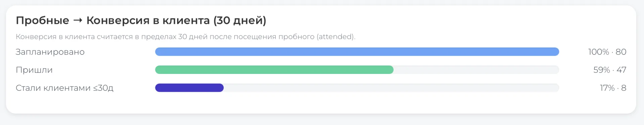Click the dark blue Стали клиентами bar

(189, 88)
